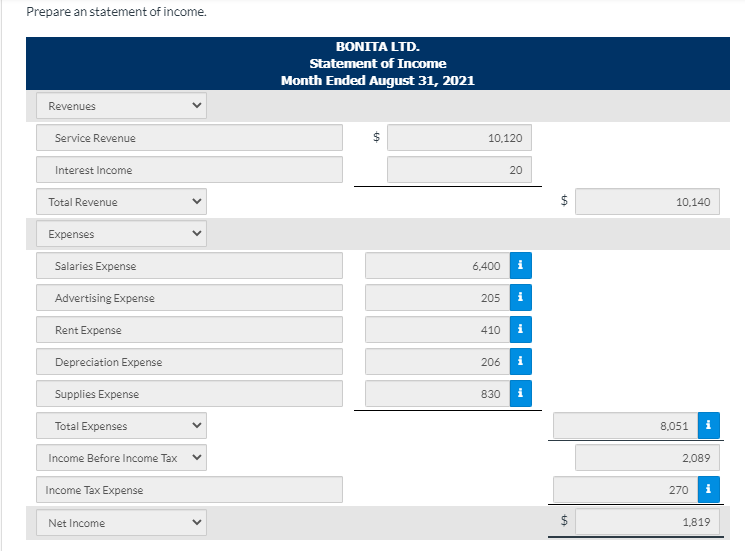Expand the Net Income dropdown
This screenshot has width=745, height=551.
click(121, 522)
